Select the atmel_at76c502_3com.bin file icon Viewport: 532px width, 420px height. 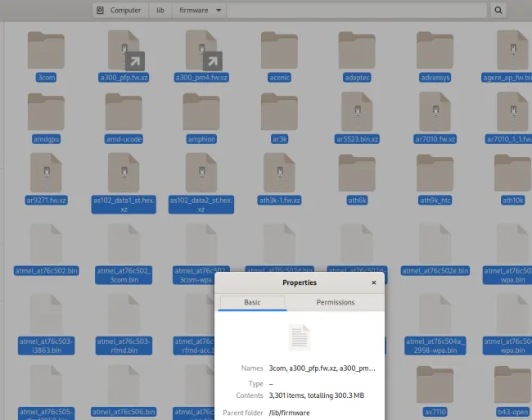[124, 243]
